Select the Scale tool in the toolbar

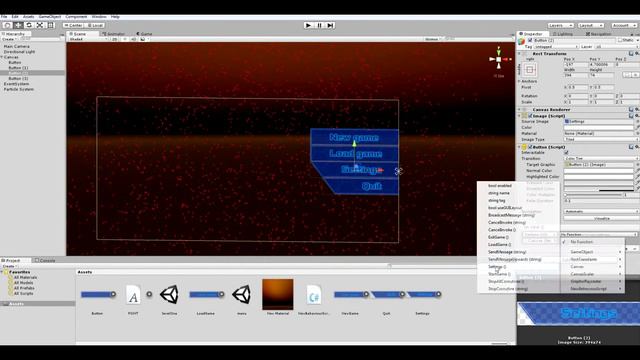pyautogui.click(x=40, y=25)
